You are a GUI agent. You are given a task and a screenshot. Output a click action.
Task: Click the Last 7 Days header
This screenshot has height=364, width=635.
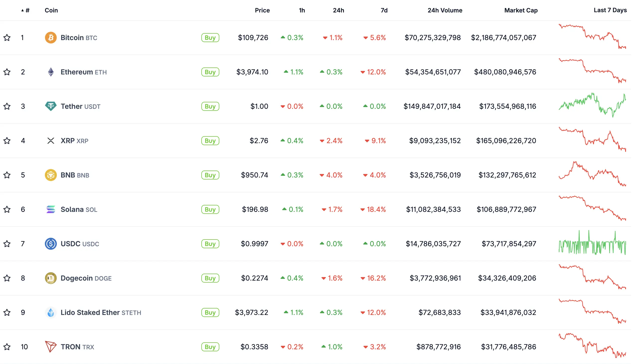(610, 10)
